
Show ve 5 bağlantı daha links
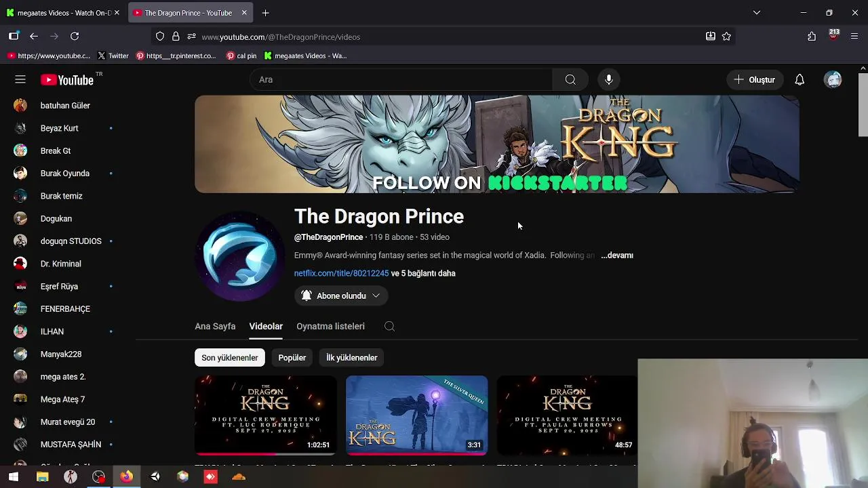pyautogui.click(x=423, y=273)
